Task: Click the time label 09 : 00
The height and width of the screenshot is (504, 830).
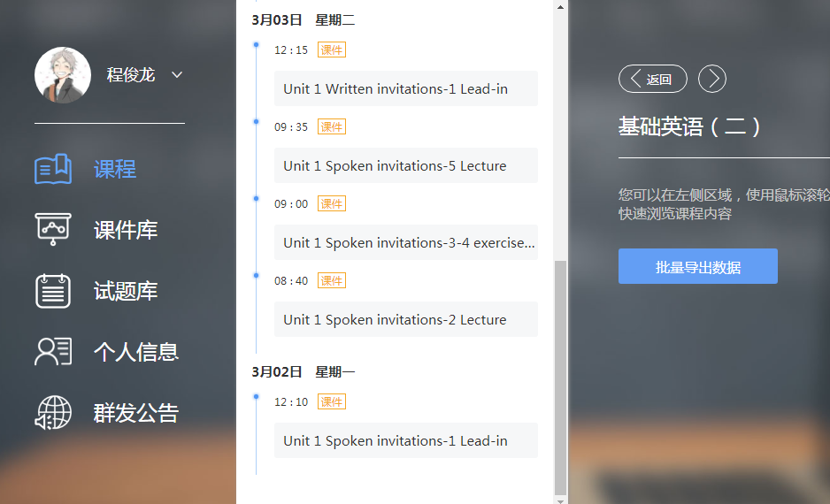Action: [x=290, y=204]
